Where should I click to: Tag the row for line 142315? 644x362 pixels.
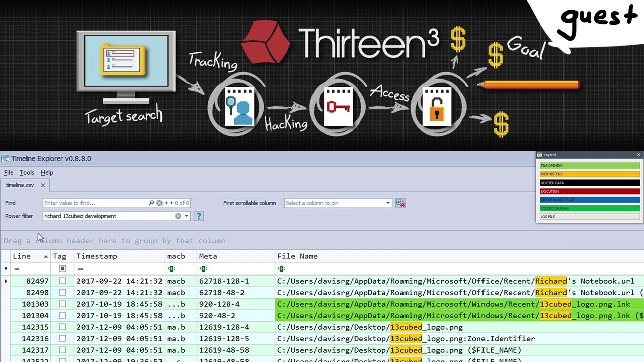click(x=62, y=327)
